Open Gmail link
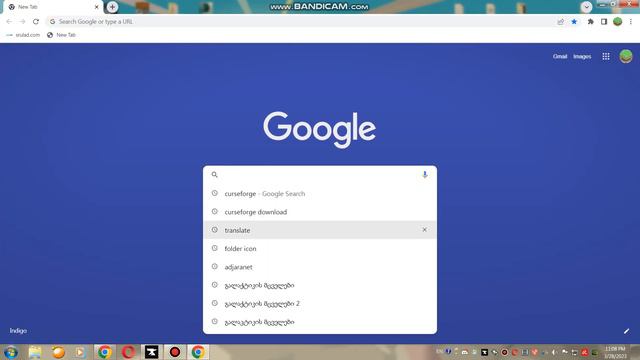 coord(560,57)
